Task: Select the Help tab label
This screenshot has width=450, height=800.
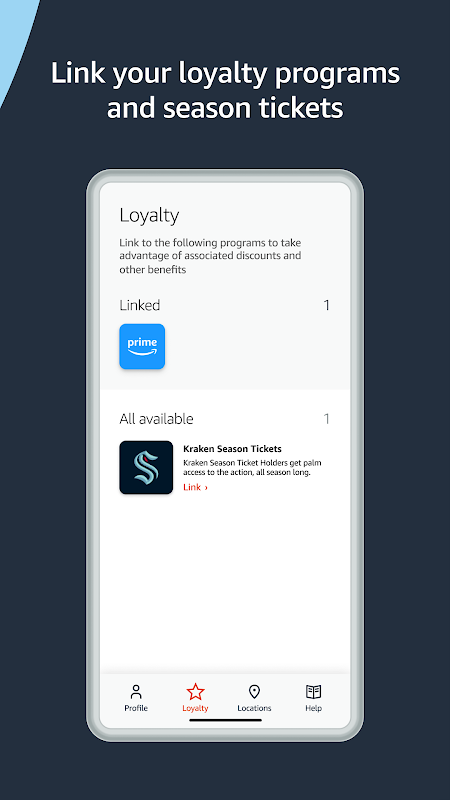Action: 313,708
